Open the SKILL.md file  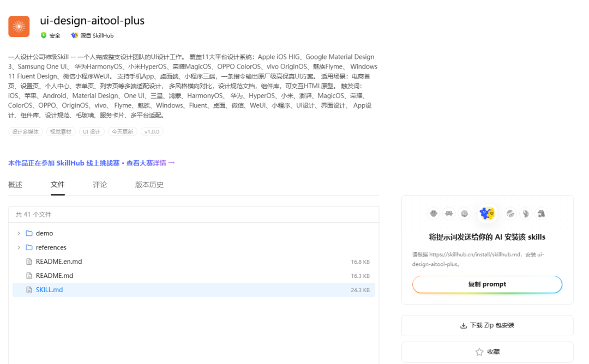pos(194,290)
